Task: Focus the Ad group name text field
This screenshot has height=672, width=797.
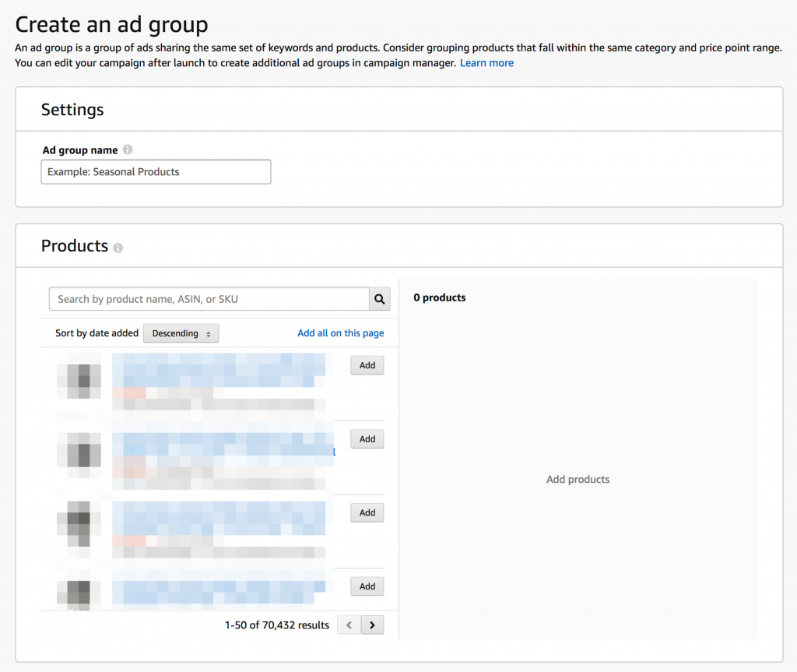Action: (156, 172)
